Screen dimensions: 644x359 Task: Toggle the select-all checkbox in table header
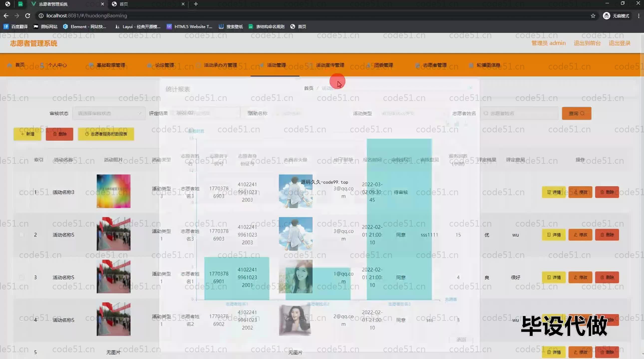(x=21, y=160)
